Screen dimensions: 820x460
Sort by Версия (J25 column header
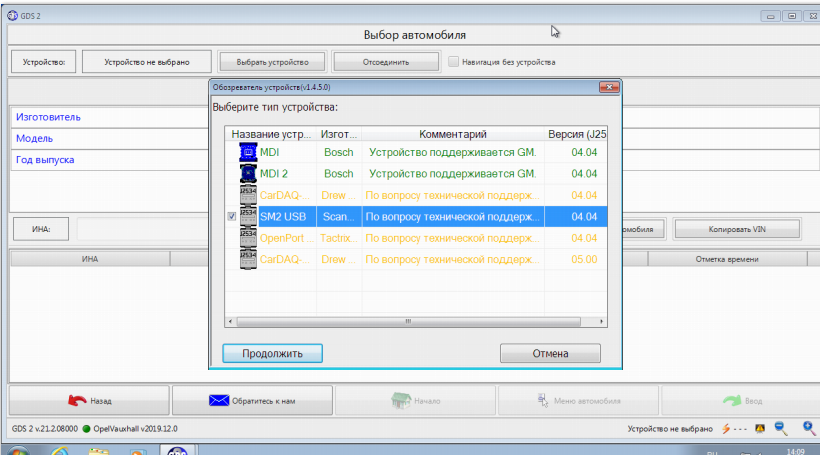pyautogui.click(x=576, y=134)
